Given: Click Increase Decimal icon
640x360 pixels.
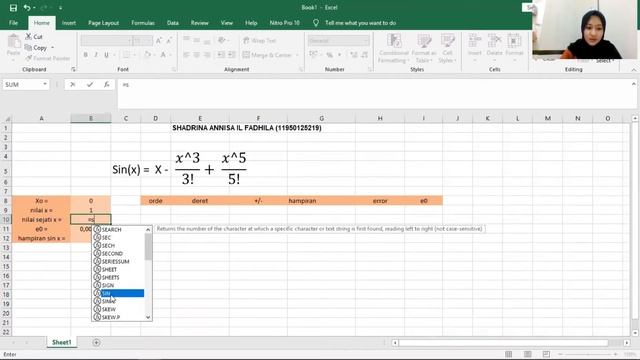Looking at the screenshot, I should 354,55.
